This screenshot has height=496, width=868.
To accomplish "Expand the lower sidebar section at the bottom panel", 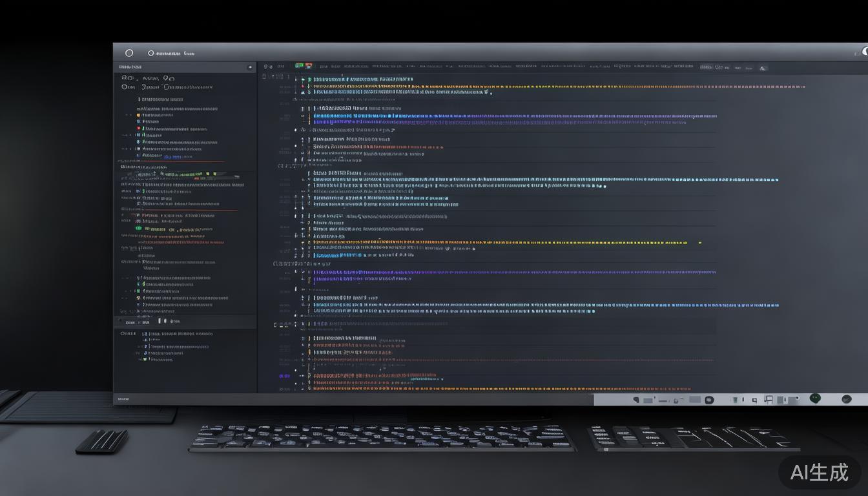I will pyautogui.click(x=121, y=321).
